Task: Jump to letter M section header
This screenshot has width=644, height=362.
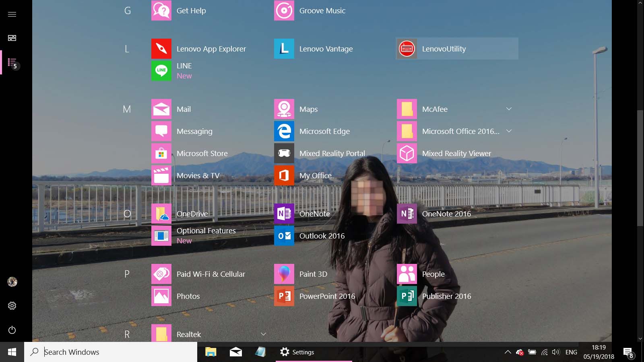Action: click(127, 109)
